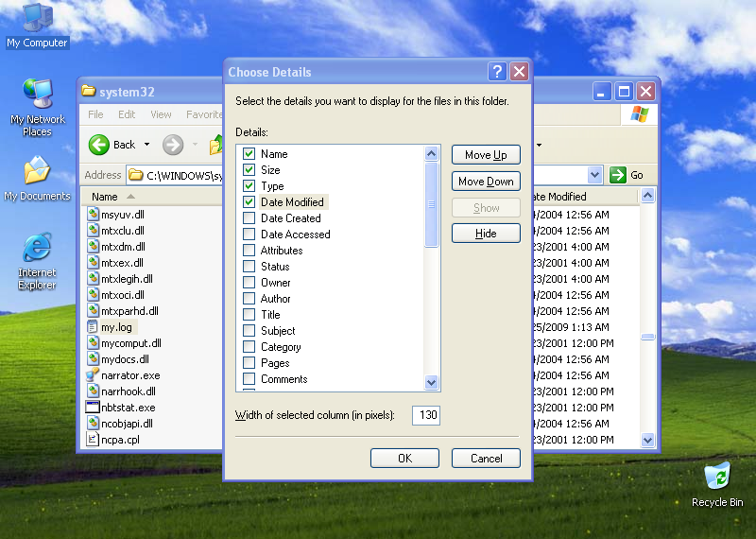The image size is (756, 539).
Task: Open the Edit menu in system32
Action: pyautogui.click(x=127, y=114)
